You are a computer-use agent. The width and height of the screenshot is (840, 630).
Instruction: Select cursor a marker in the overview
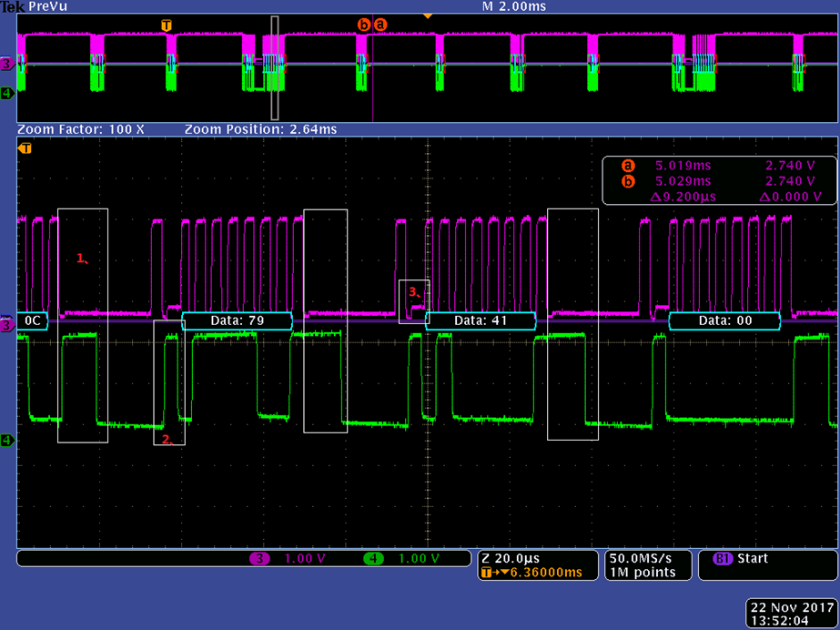[x=380, y=25]
